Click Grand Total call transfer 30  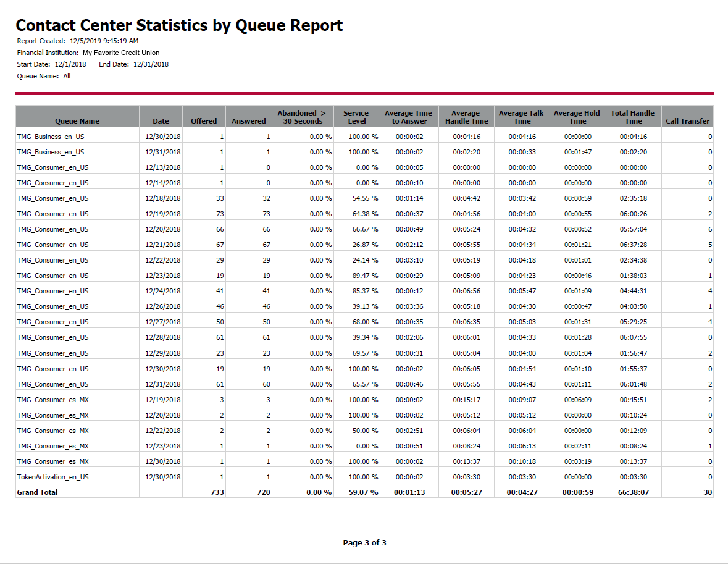coord(708,492)
